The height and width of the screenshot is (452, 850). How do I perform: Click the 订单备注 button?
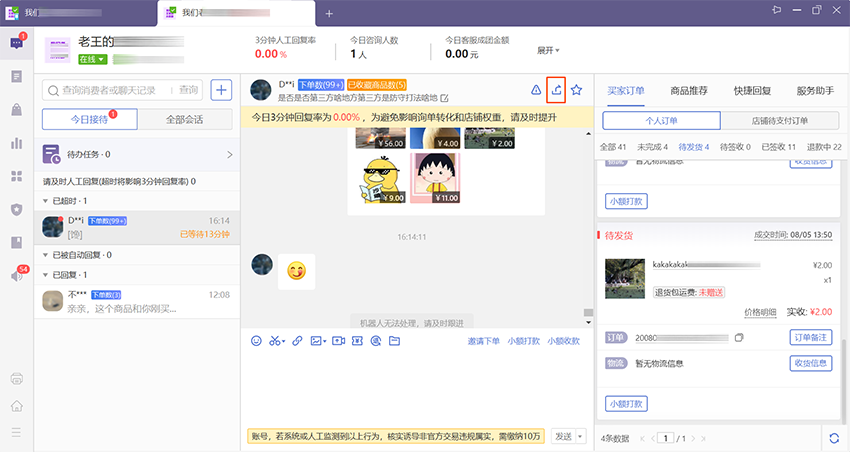(x=810, y=338)
